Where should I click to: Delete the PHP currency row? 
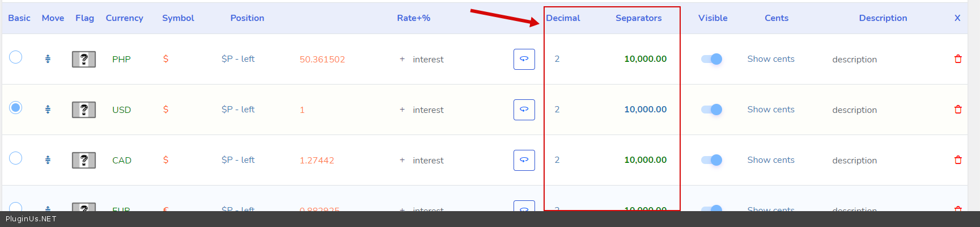point(958,59)
